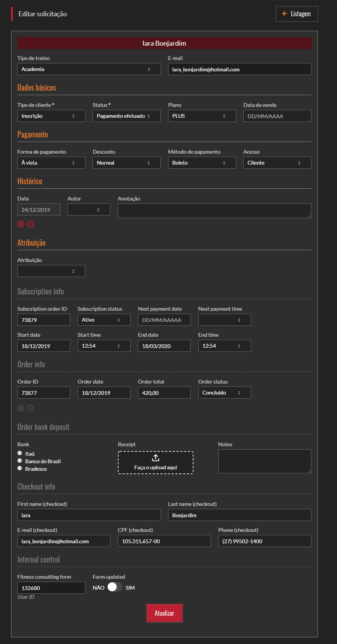The width and height of the screenshot is (337, 644).
Task: Open the Order status dropdown
Action: tap(224, 393)
